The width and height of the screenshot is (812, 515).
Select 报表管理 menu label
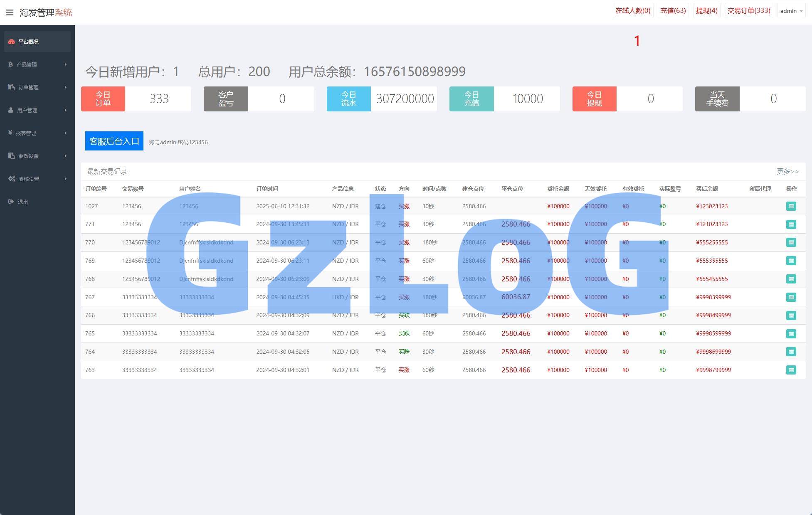tap(26, 133)
